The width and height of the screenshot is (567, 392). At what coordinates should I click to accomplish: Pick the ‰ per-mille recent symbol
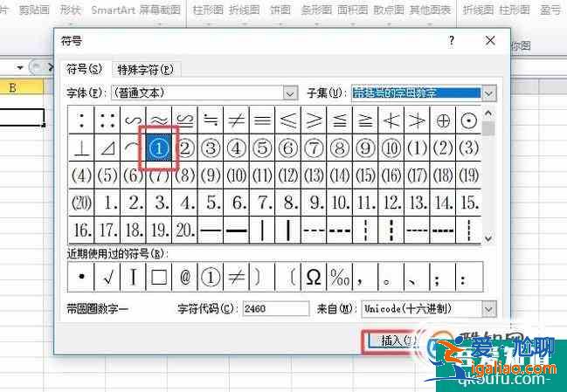click(339, 279)
